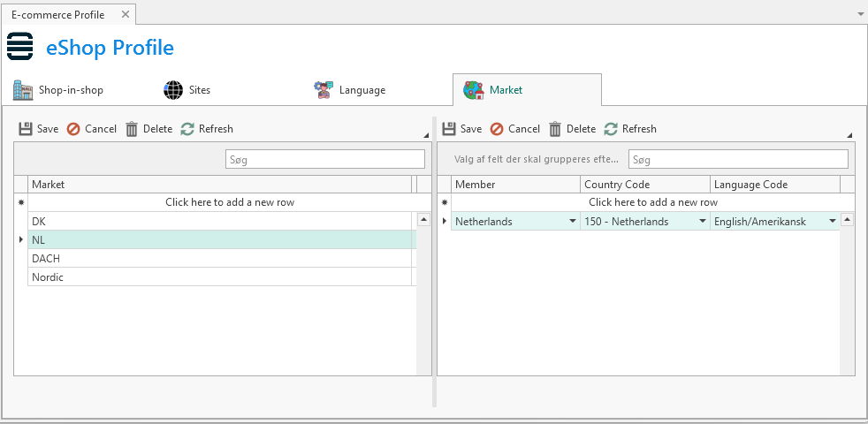Sort by the Language Code column header

pyautogui.click(x=775, y=185)
